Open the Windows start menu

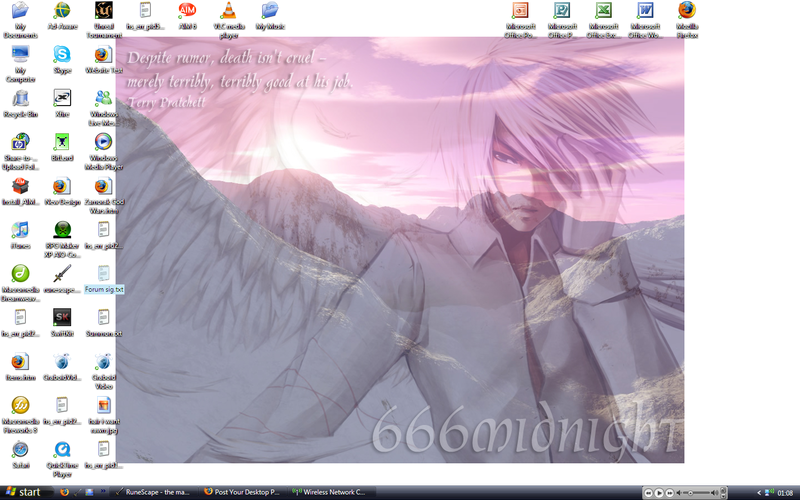click(27, 492)
